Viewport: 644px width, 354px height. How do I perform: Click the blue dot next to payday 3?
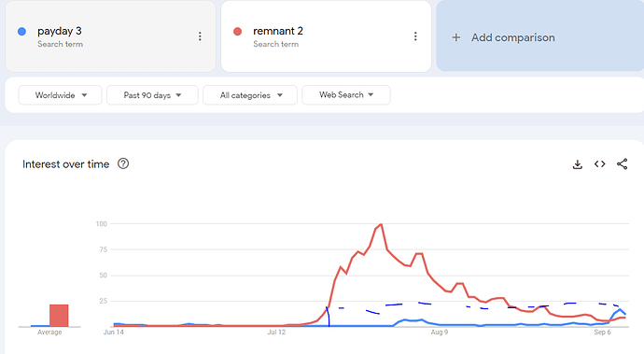(21, 31)
